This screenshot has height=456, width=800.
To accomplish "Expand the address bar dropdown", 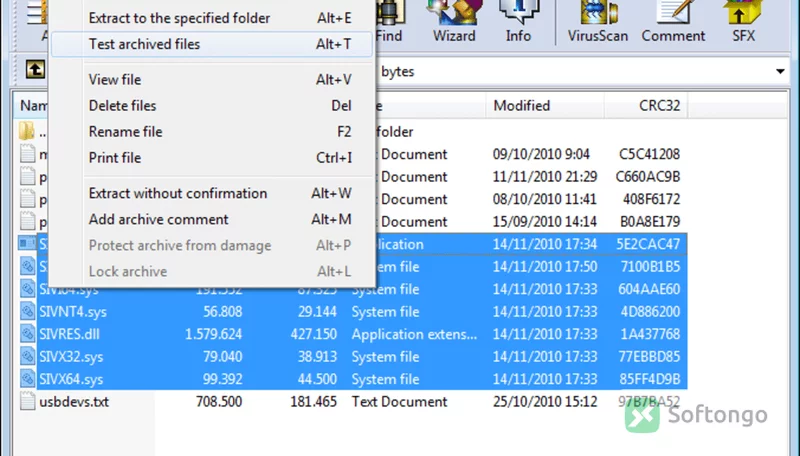I will coord(780,71).
